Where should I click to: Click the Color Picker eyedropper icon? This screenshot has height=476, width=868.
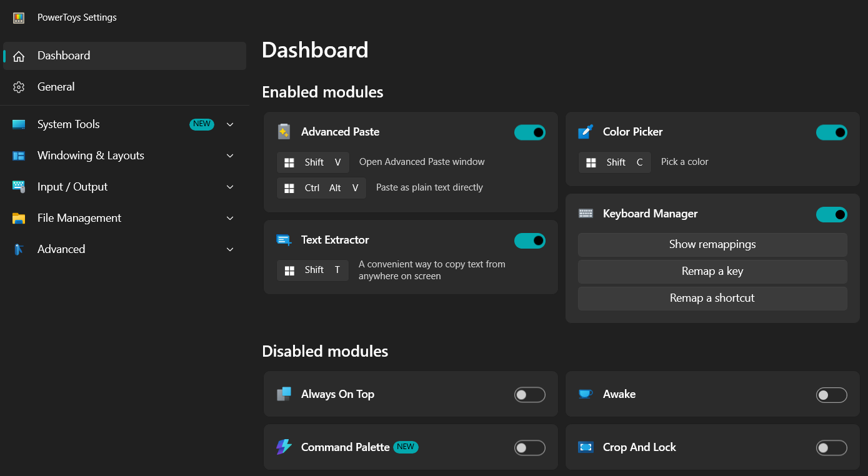(x=586, y=132)
